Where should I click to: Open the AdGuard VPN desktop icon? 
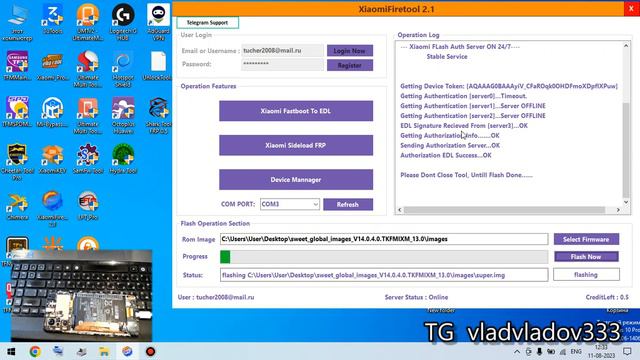pos(158,22)
